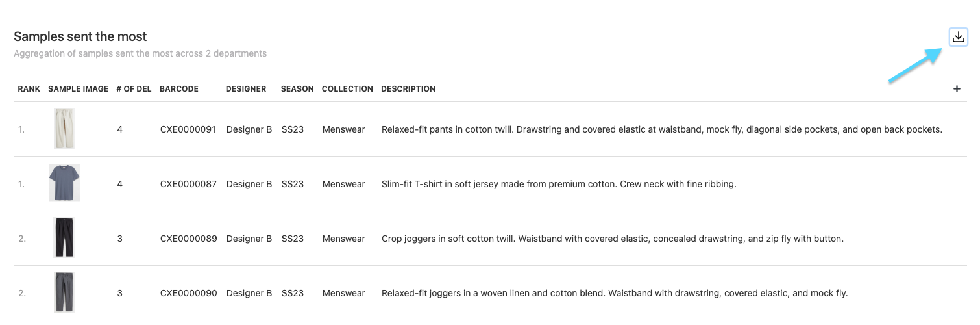This screenshot has height=325, width=980.
Task: Open the blue T-shirt sample image
Action: point(64,183)
